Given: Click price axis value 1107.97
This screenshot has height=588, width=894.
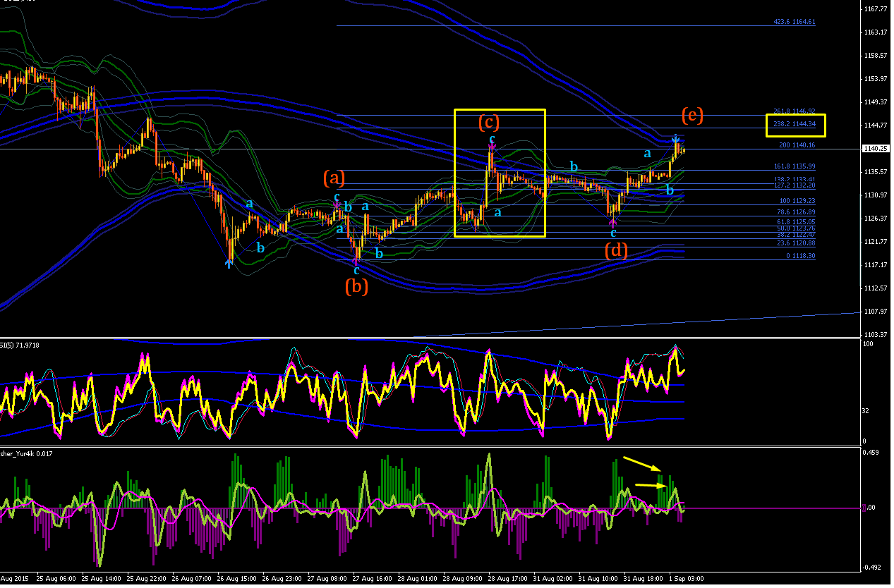Looking at the screenshot, I should pos(876,312).
